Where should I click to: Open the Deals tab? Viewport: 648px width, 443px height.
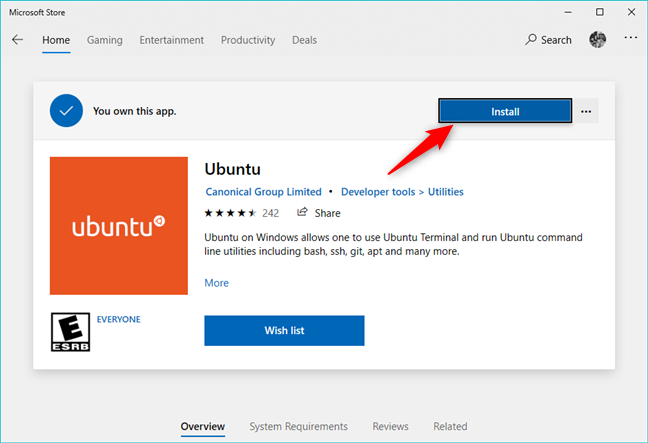(x=305, y=40)
